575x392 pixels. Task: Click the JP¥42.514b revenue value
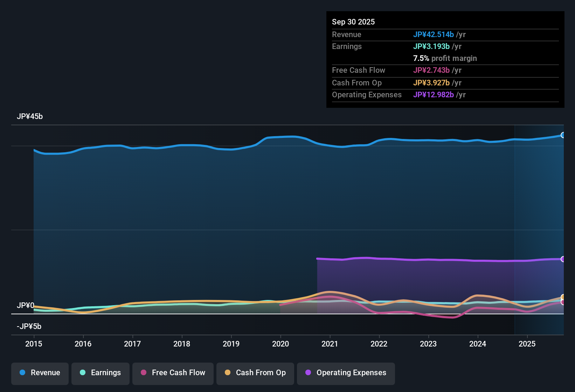pyautogui.click(x=434, y=35)
